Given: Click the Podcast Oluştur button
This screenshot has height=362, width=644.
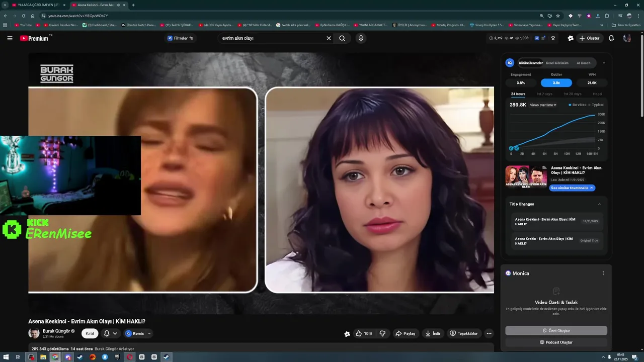Looking at the screenshot, I should pyautogui.click(x=556, y=342).
